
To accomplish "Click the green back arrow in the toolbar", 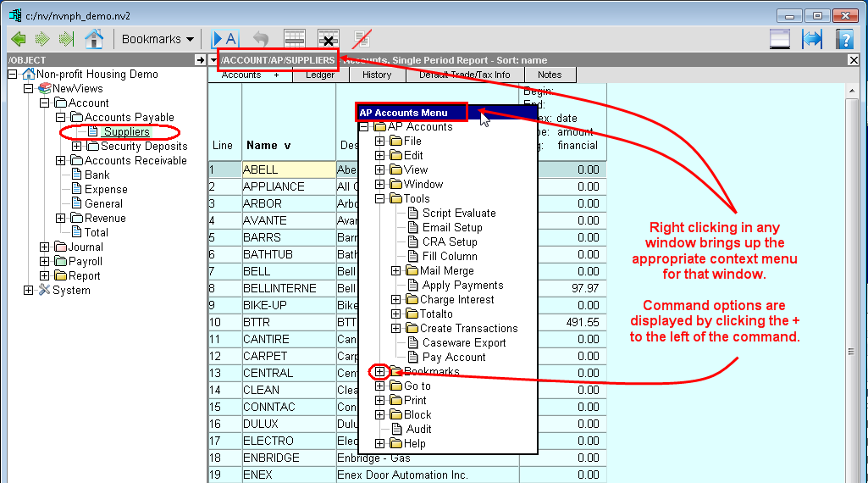I will tap(18, 39).
